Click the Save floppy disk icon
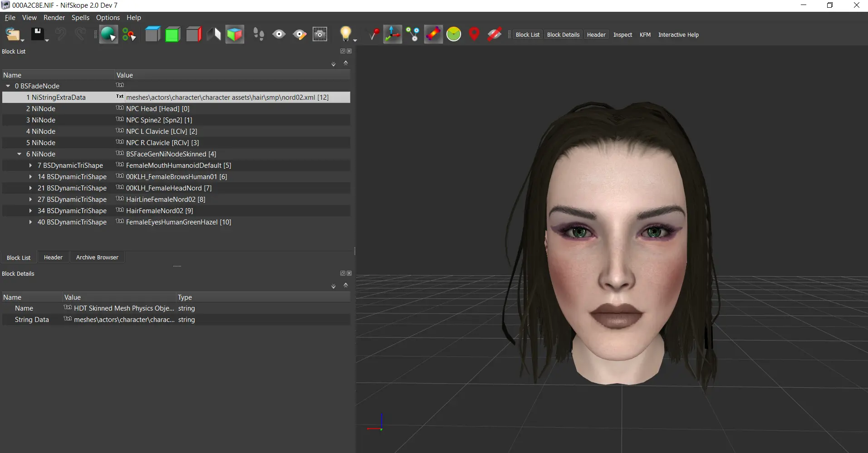 click(x=37, y=34)
